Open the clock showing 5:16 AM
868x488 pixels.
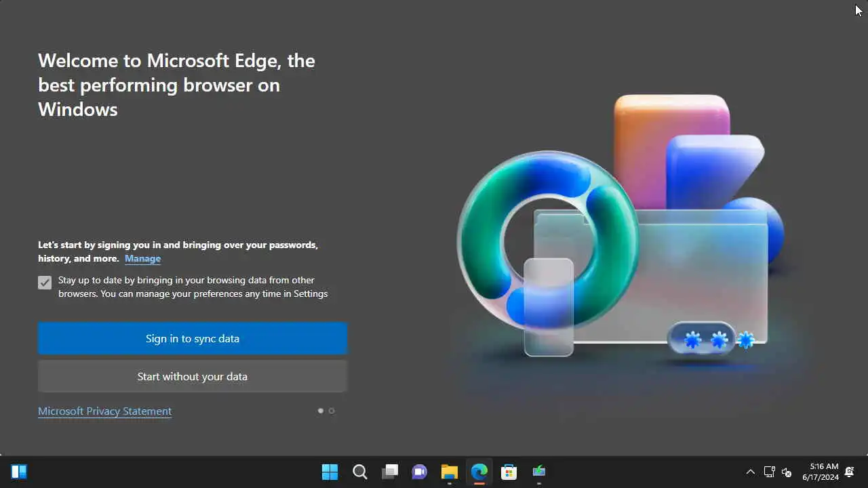[x=824, y=466]
